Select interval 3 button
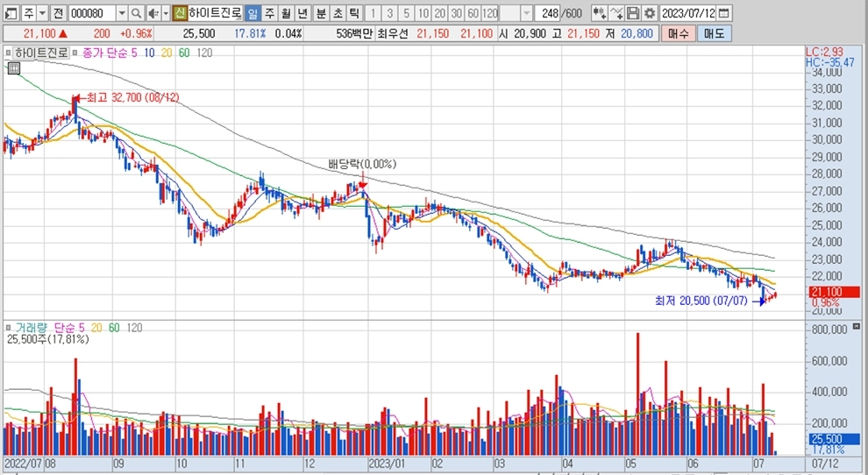This screenshot has height=475, width=868. pyautogui.click(x=389, y=13)
